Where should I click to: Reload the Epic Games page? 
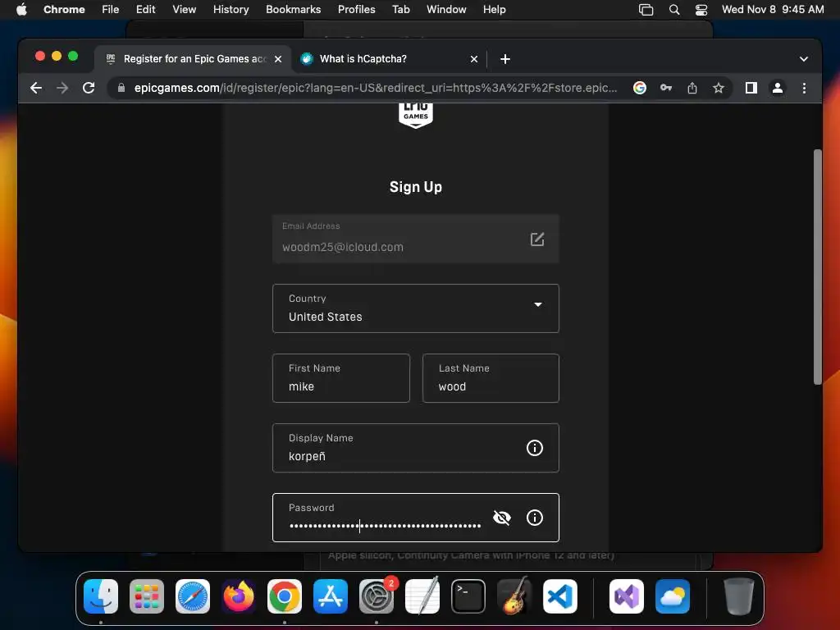pyautogui.click(x=89, y=88)
